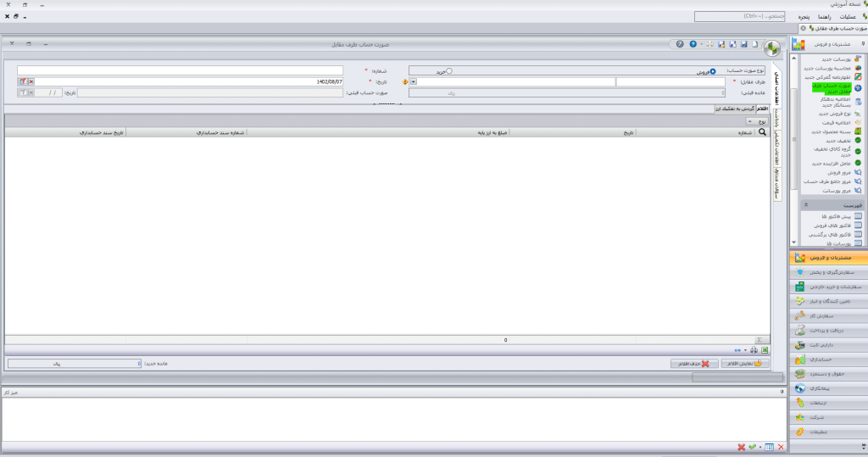Click the تاریخ field showing 1402/08/07
The height and width of the screenshot is (457, 868).
(189, 82)
